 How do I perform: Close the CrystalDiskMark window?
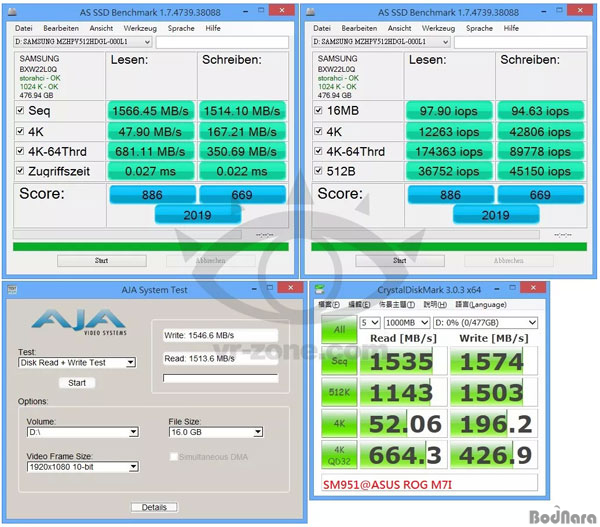coord(534,287)
